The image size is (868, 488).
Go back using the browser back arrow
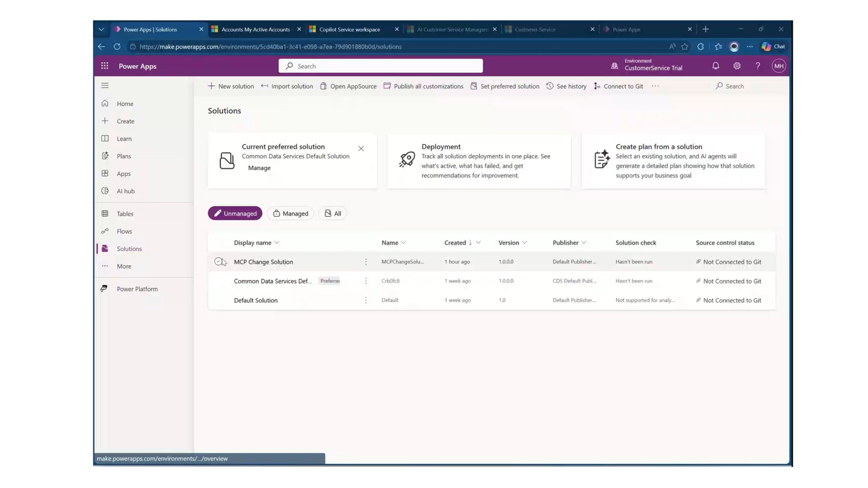(101, 47)
